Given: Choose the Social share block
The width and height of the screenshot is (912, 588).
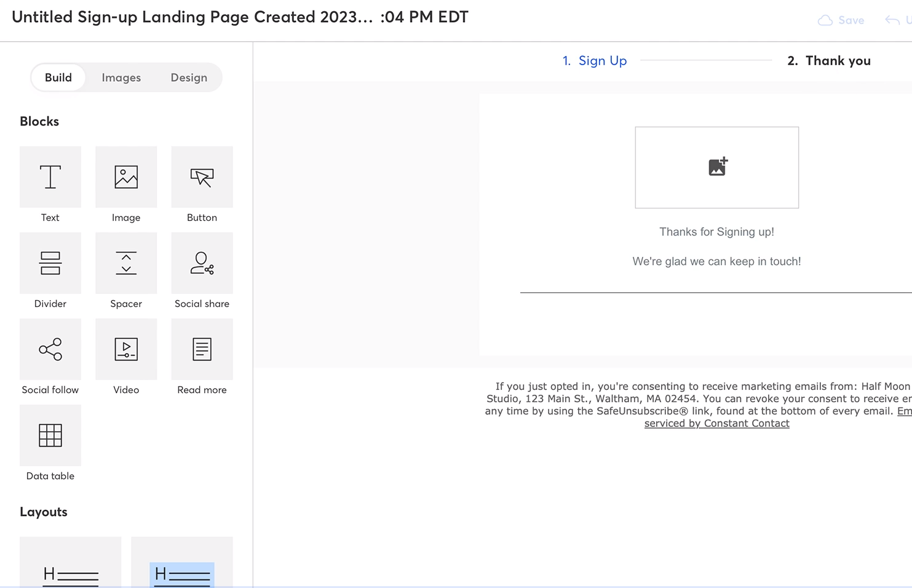Looking at the screenshot, I should [x=202, y=263].
